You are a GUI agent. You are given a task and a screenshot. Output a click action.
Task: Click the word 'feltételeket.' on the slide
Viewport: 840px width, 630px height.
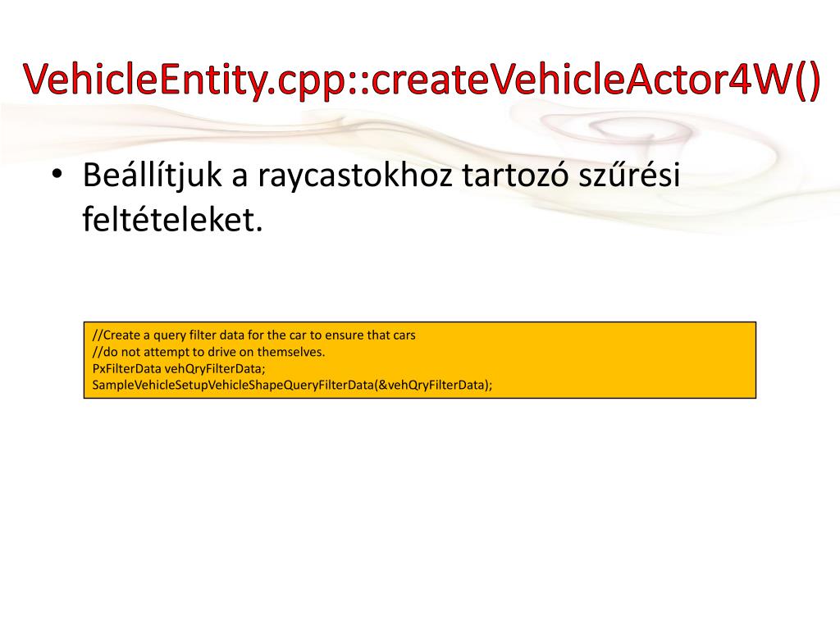coord(172,220)
